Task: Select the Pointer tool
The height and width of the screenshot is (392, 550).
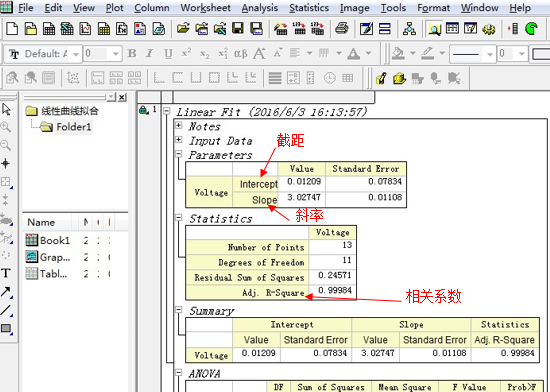Action: tap(6, 109)
